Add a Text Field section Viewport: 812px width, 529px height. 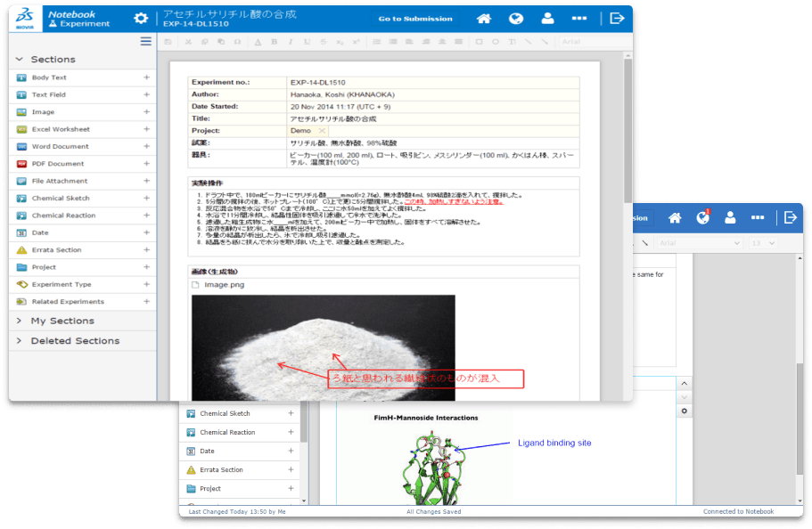point(146,94)
